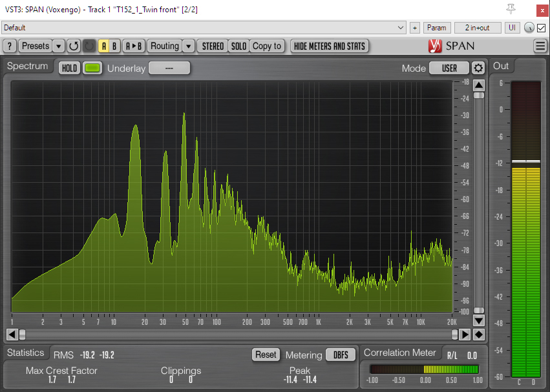Open the Underlay selector
The image size is (550, 392).
point(169,68)
